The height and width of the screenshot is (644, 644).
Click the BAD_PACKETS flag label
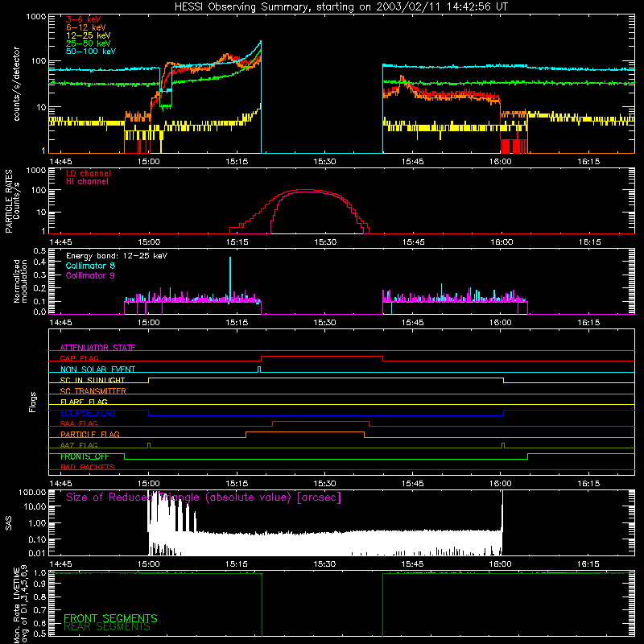pos(88,467)
